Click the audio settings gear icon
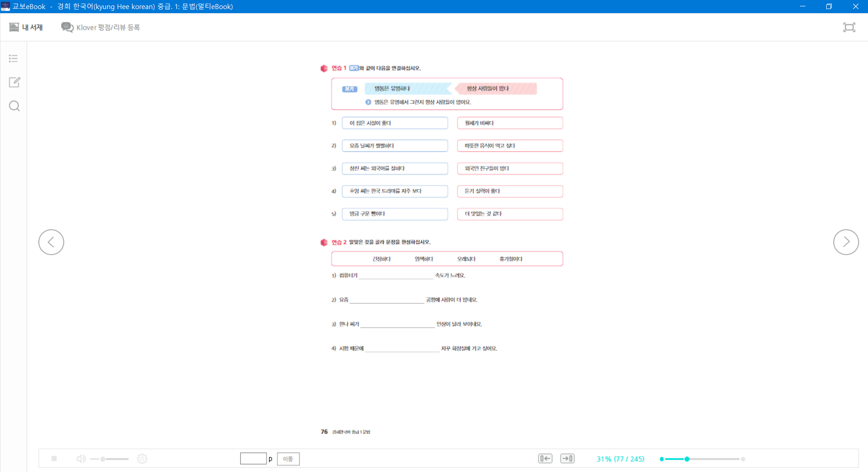868x472 pixels. pyautogui.click(x=142, y=459)
